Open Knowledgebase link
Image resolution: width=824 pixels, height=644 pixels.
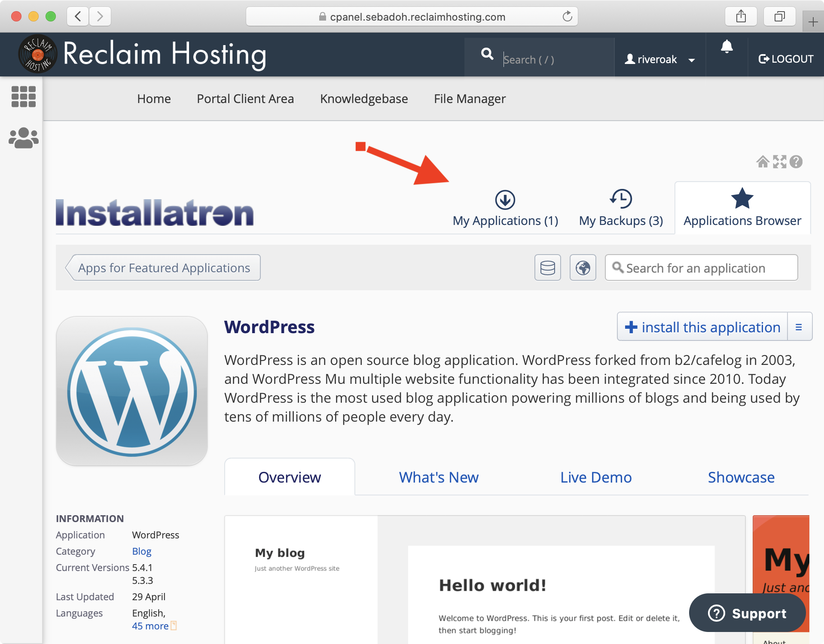click(x=364, y=99)
